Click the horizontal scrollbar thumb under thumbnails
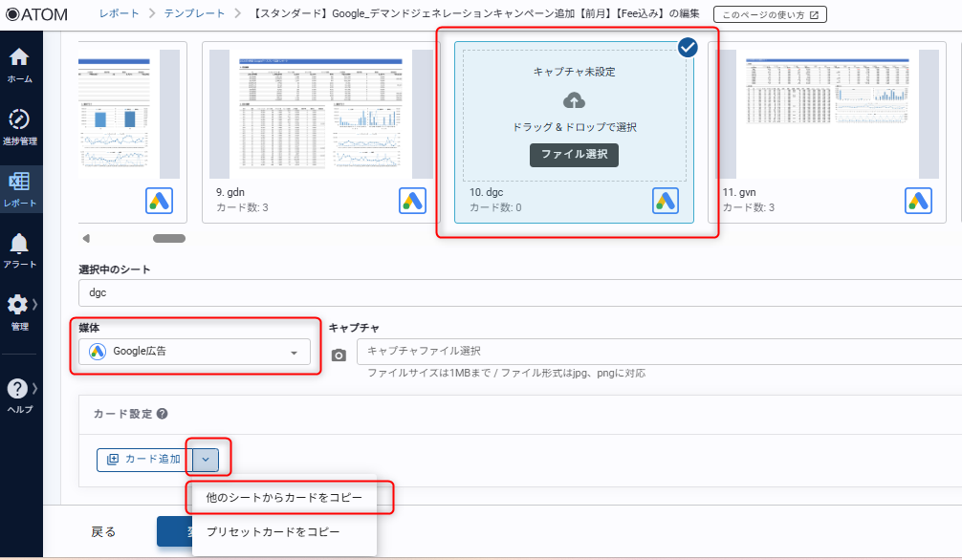 (x=169, y=238)
